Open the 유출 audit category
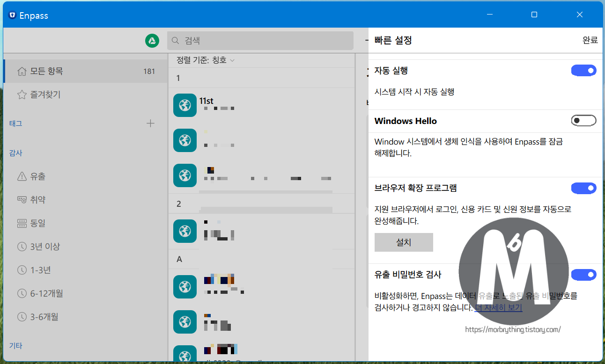This screenshot has height=364, width=605. [85, 176]
